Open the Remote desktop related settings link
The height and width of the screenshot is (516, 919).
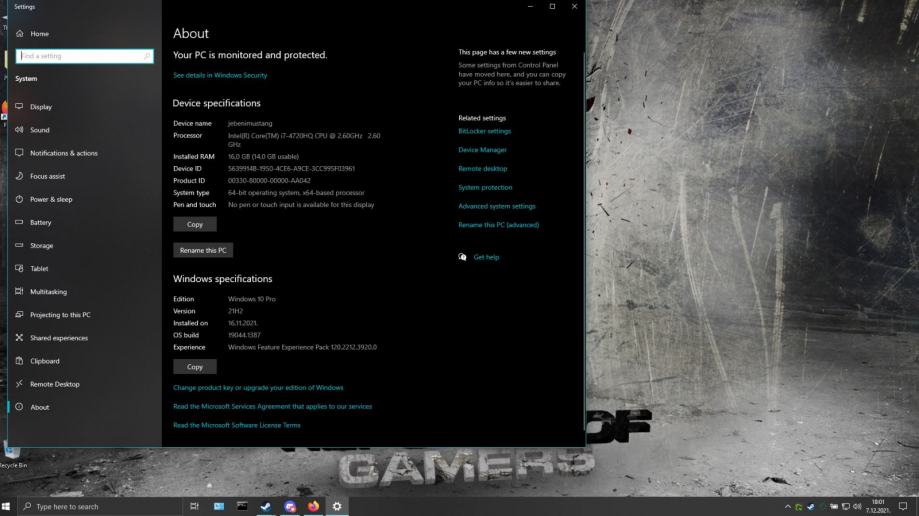point(482,168)
